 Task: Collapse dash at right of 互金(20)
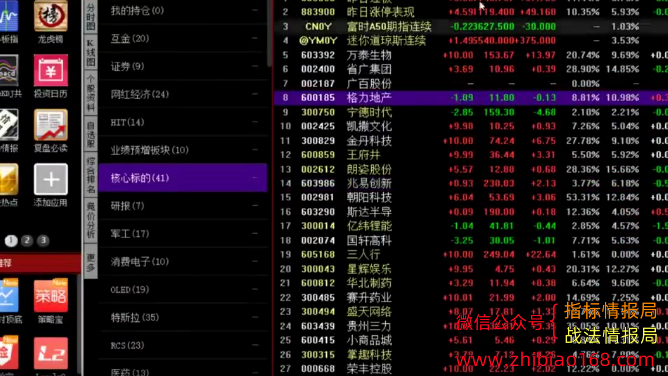pyautogui.click(x=254, y=38)
